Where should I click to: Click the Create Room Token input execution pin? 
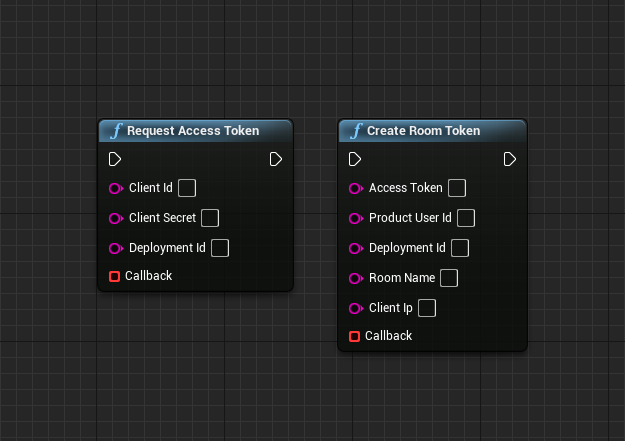click(355, 159)
